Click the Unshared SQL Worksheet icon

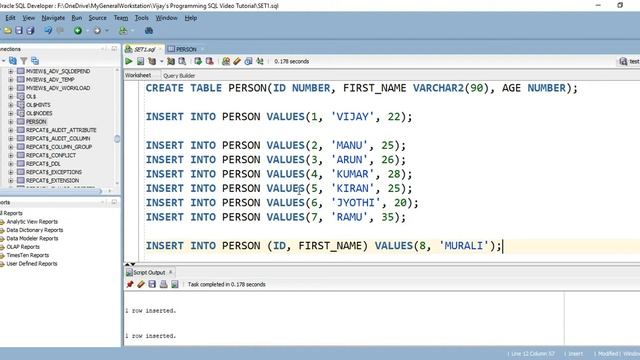[225, 61]
